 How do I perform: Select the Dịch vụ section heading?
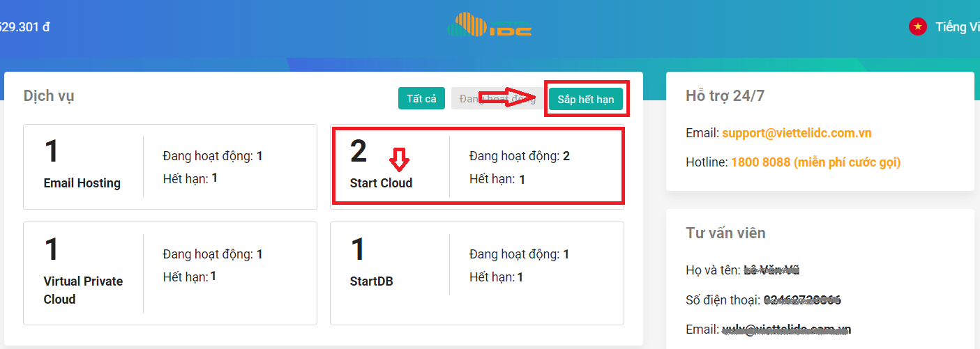pyautogui.click(x=49, y=96)
